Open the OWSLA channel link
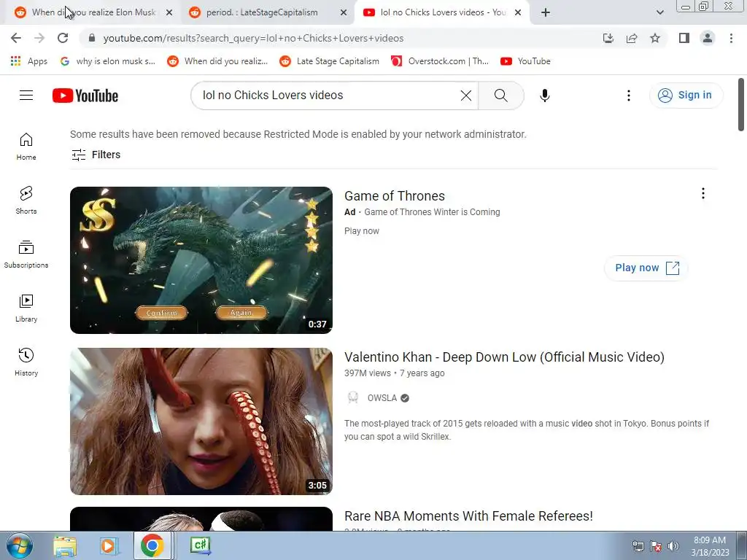The height and width of the screenshot is (560, 747). 382,398
